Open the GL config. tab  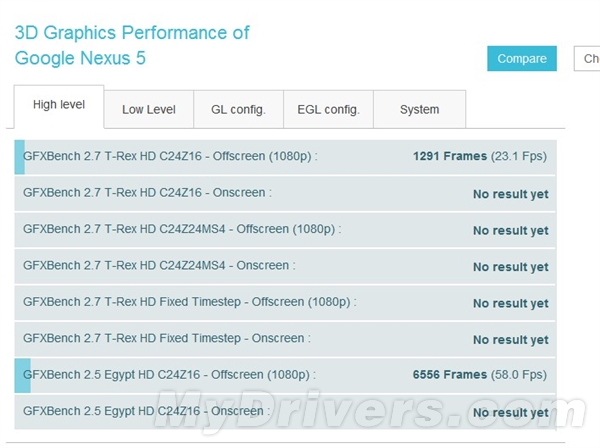[x=238, y=109]
